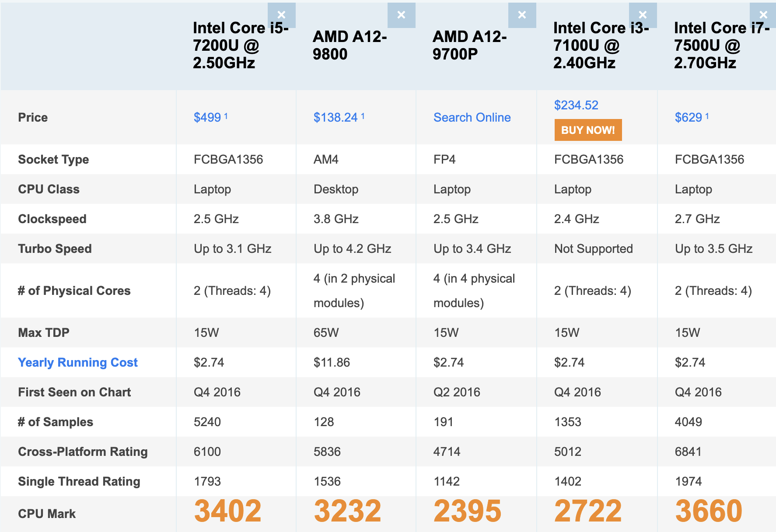Click the orange BUY NOW! button

(588, 130)
